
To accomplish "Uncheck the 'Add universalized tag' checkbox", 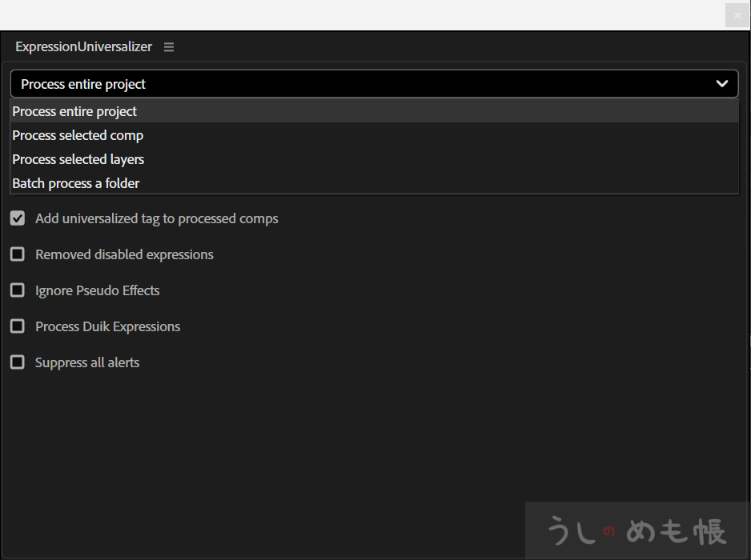I will point(18,218).
